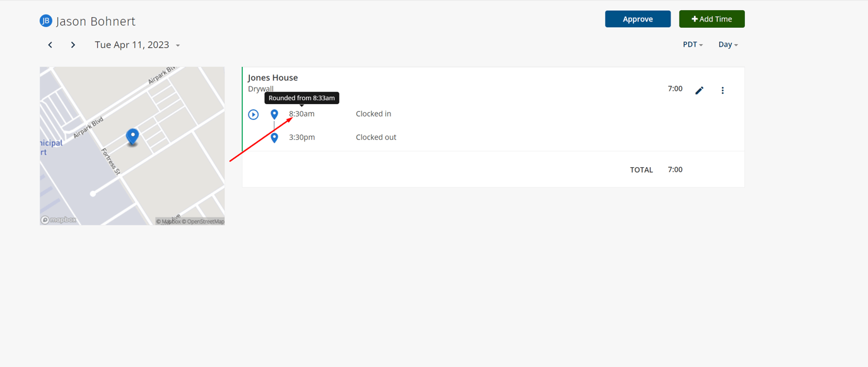
Task: Click the JB user avatar icon
Action: pos(45,21)
